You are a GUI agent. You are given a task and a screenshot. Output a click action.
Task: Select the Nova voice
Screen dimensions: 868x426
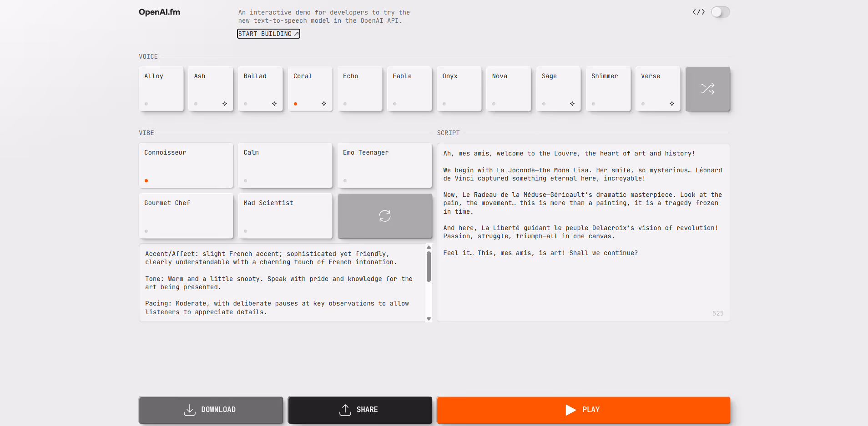point(509,89)
